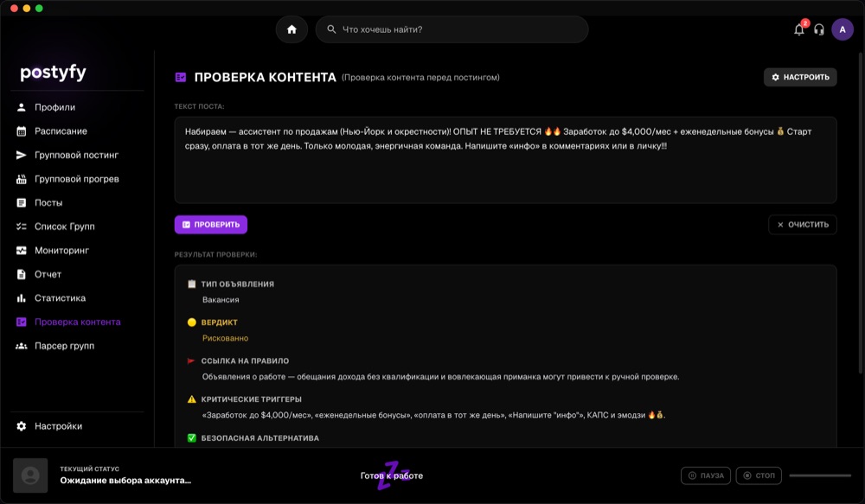Viewport: 865px width, 504px height.
Task: Click the Групповой прогрев icon
Action: coord(22,179)
